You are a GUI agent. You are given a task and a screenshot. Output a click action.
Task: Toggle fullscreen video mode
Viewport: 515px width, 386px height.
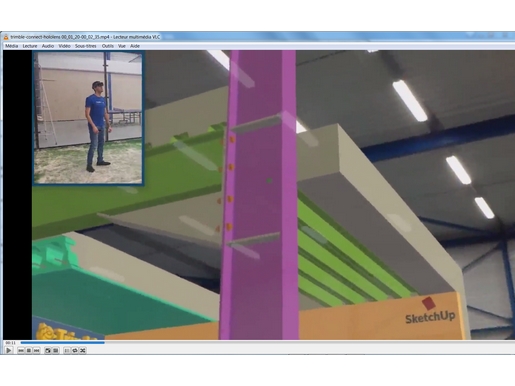click(x=48, y=351)
